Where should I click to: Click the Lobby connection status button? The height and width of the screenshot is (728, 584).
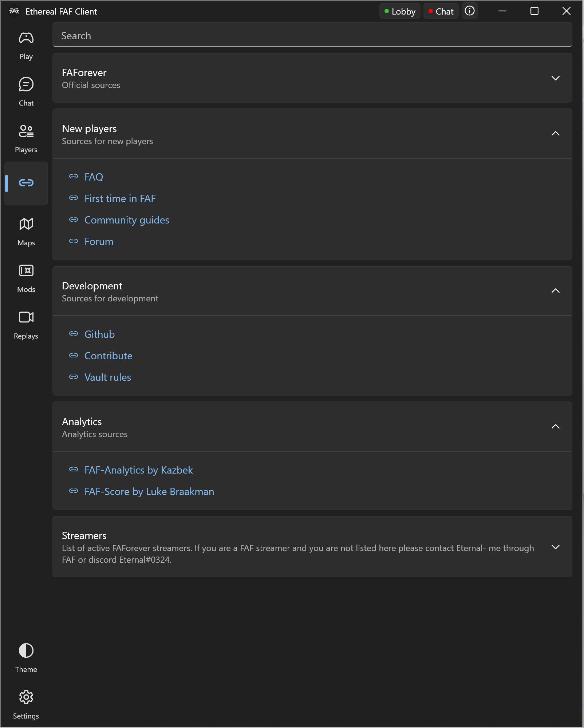click(400, 11)
